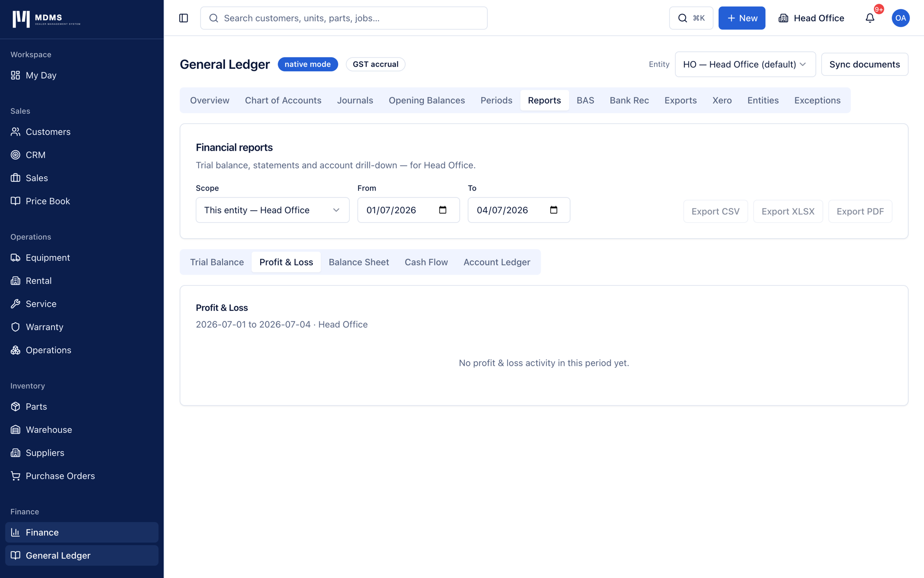
Task: Switch to the Bank Rec tab
Action: (629, 100)
